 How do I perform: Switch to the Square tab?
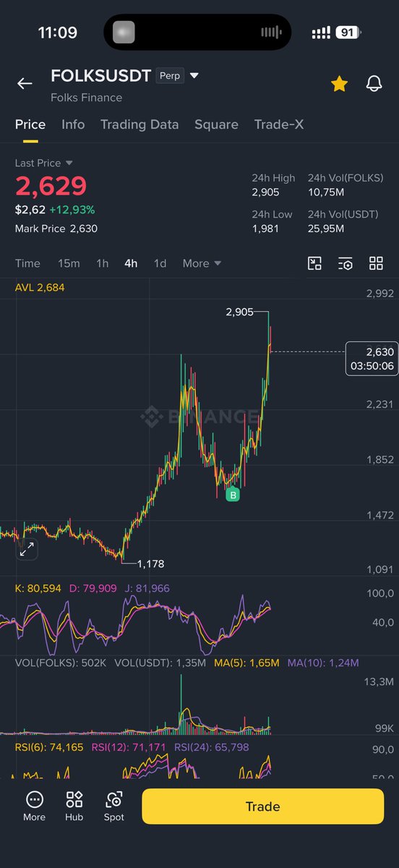pyautogui.click(x=216, y=124)
